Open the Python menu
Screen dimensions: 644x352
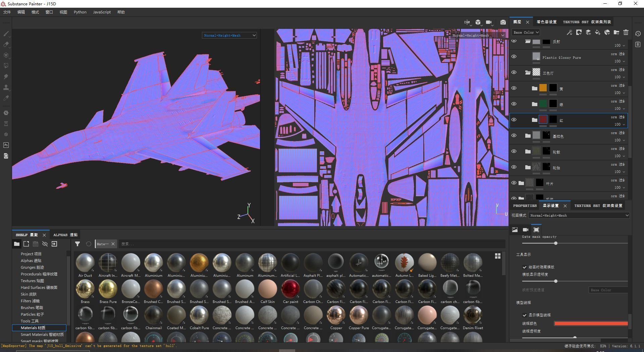click(80, 12)
